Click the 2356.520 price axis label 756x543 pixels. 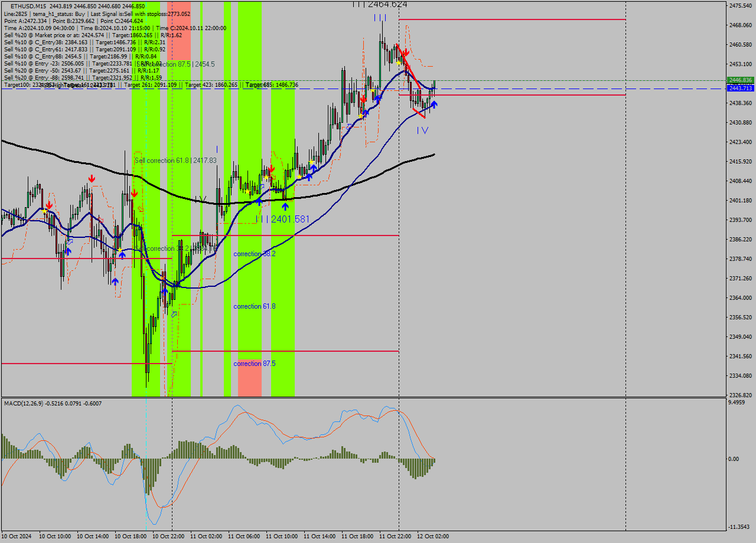[x=741, y=317]
